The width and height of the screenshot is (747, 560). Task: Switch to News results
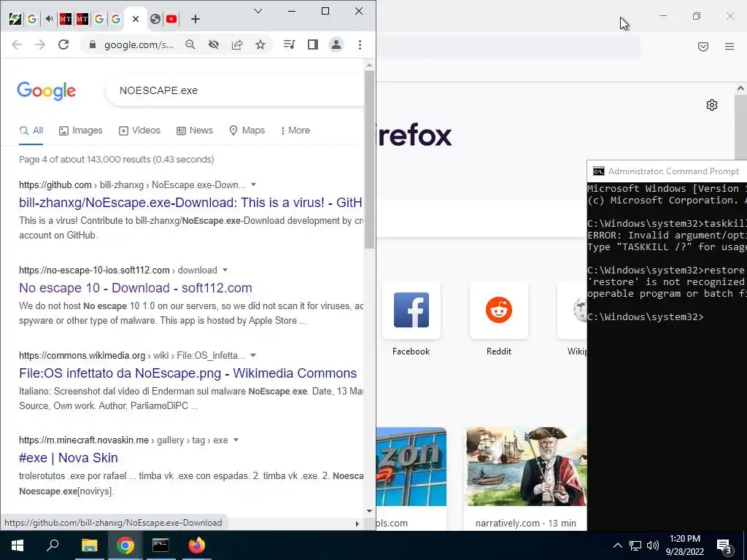click(194, 131)
